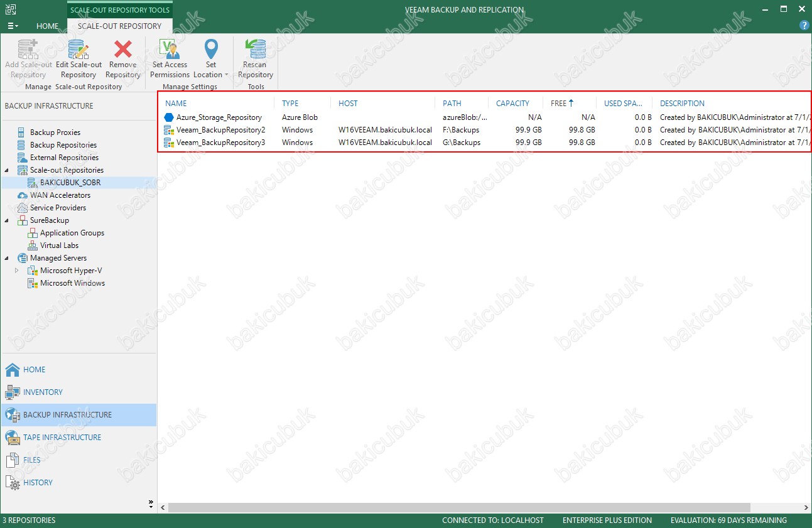
Task: Open the help question mark icon
Action: [804, 26]
